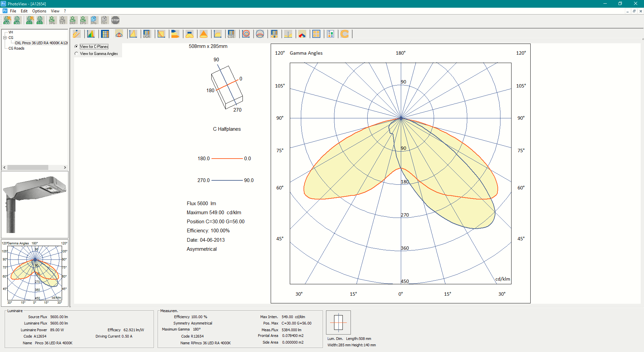Open the UGR table view
Screen dimensions: 644x352
(147, 34)
